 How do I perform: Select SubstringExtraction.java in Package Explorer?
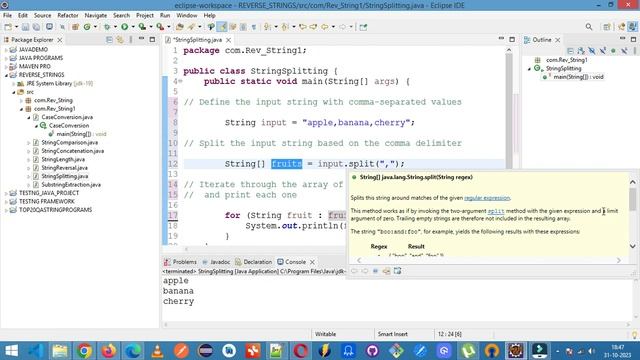pyautogui.click(x=71, y=184)
